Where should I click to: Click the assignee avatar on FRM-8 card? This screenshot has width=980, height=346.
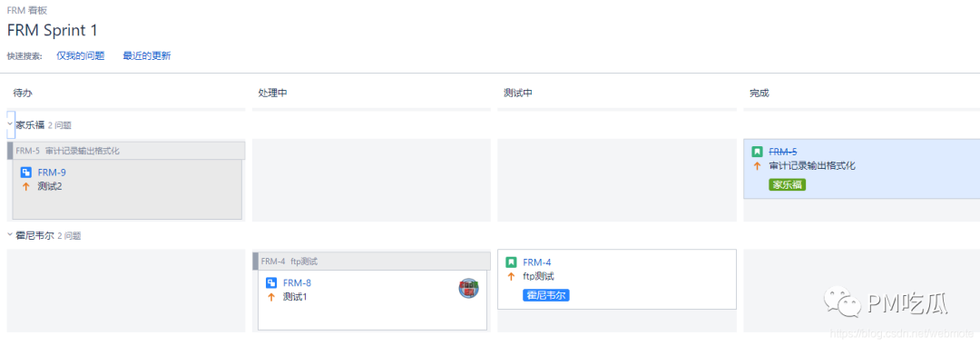click(469, 289)
